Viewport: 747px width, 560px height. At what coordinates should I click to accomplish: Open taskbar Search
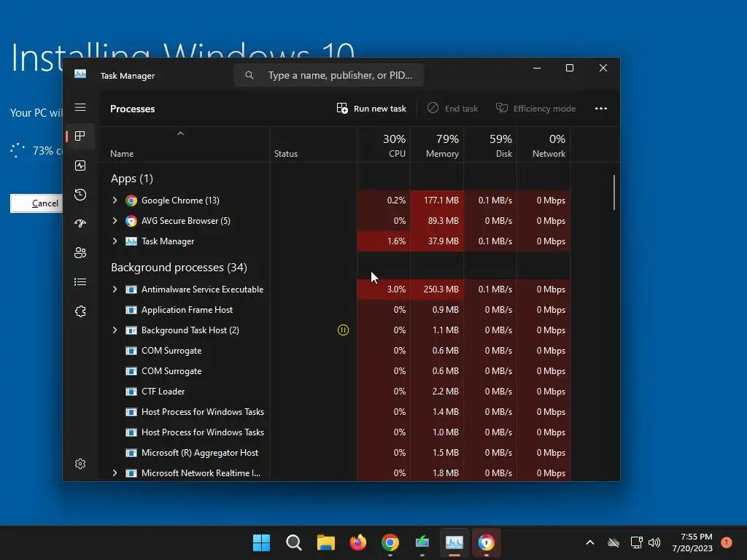click(x=293, y=542)
